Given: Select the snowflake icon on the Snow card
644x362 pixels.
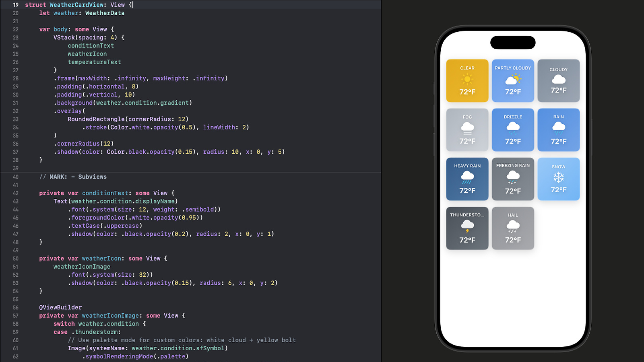Looking at the screenshot, I should click(559, 177).
